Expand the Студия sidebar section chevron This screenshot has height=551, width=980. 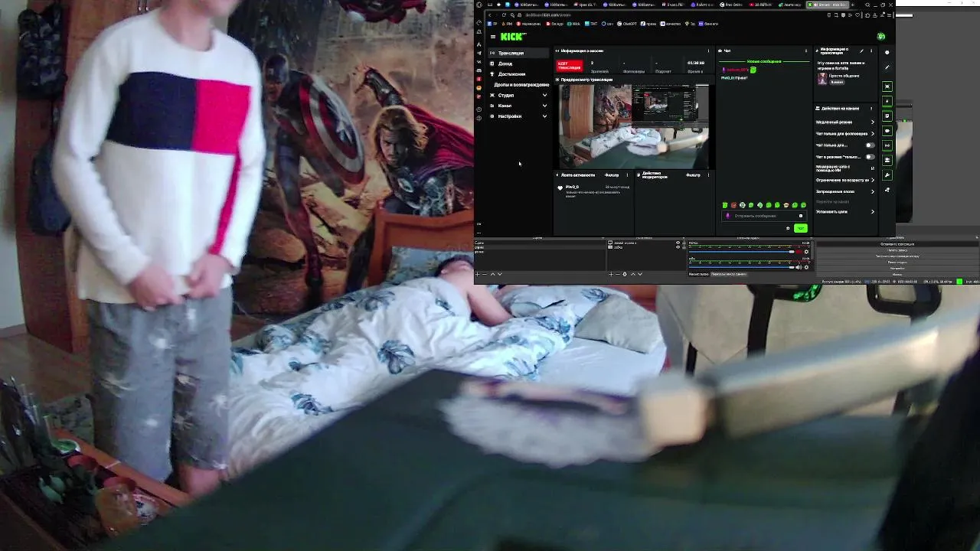pyautogui.click(x=544, y=95)
